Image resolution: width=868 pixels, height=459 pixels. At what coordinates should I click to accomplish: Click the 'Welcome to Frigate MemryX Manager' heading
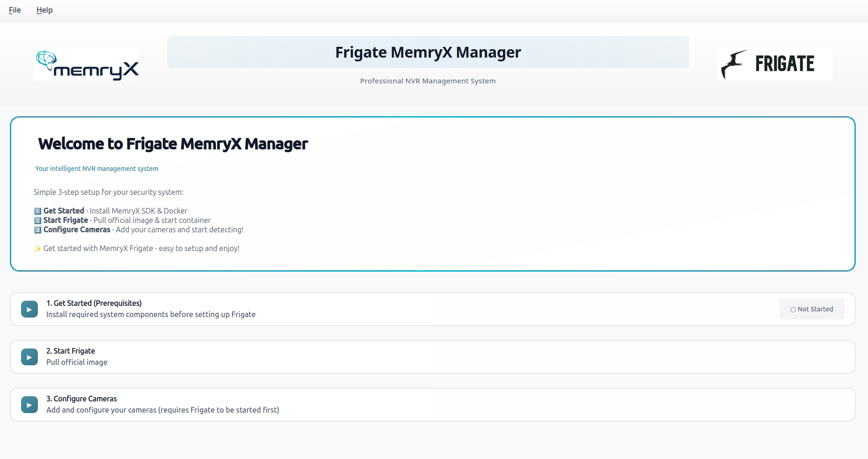[x=173, y=144]
